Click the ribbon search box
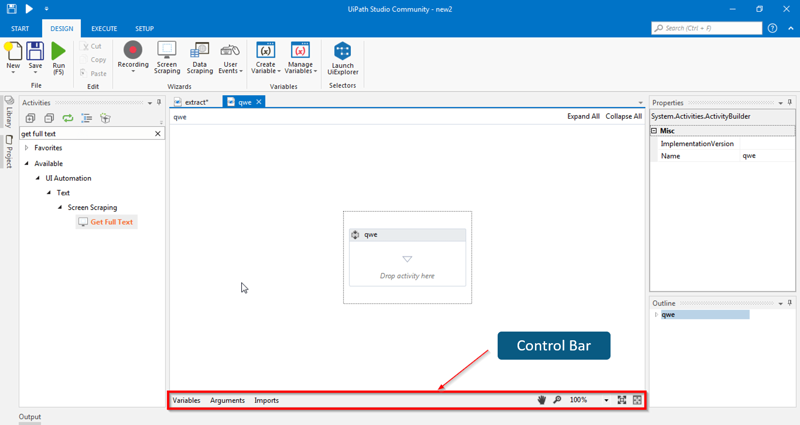800x425 pixels. [x=707, y=28]
